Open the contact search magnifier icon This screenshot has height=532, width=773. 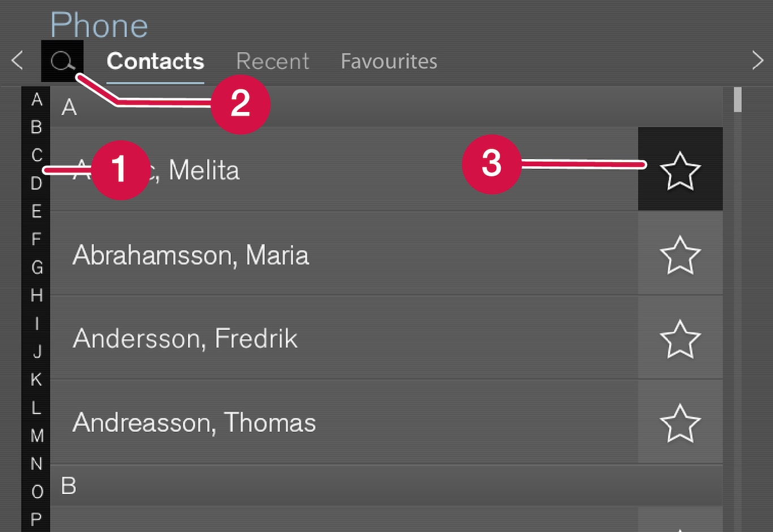pyautogui.click(x=62, y=60)
